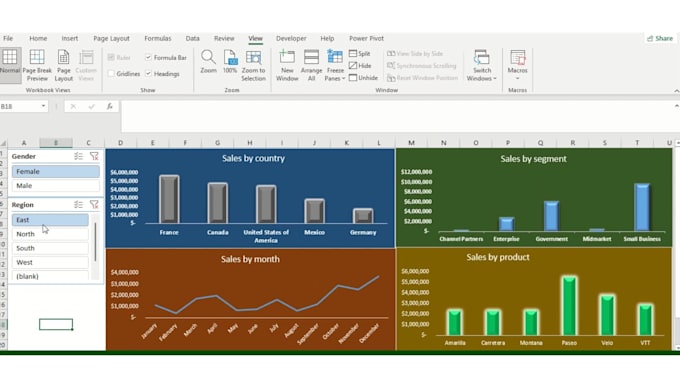The image size is (680, 383).
Task: Enable multi-select on Region slicer
Action: coord(78,204)
